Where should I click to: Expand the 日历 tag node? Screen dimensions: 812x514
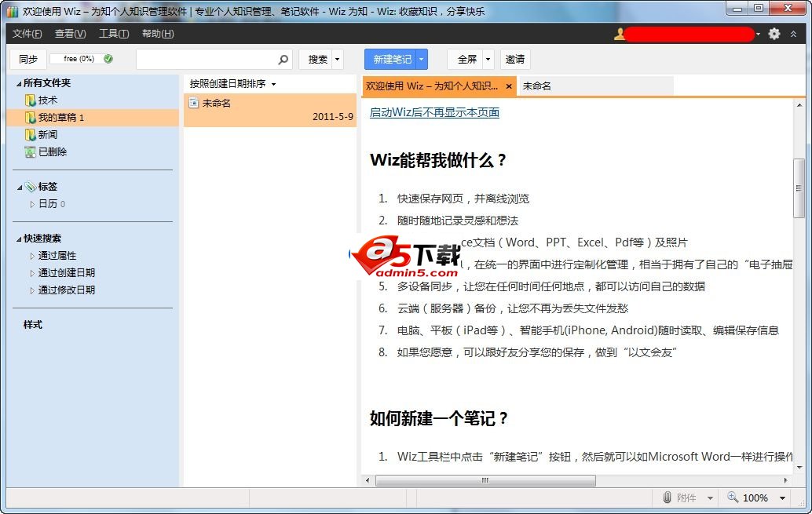click(32, 205)
